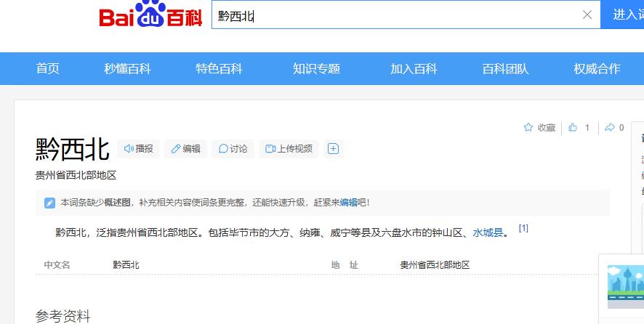
Task: Open the 讨论 discussion button
Action: [x=233, y=149]
